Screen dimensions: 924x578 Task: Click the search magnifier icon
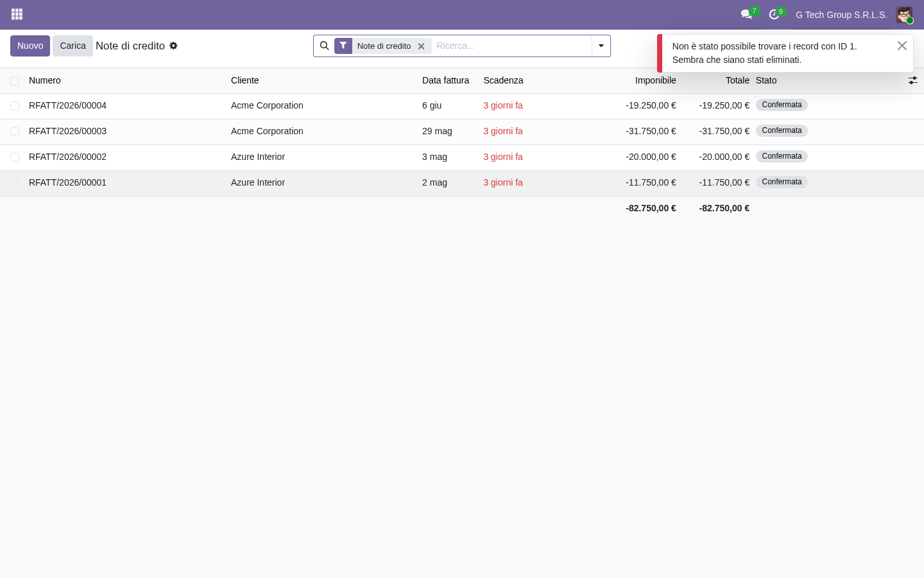324,46
